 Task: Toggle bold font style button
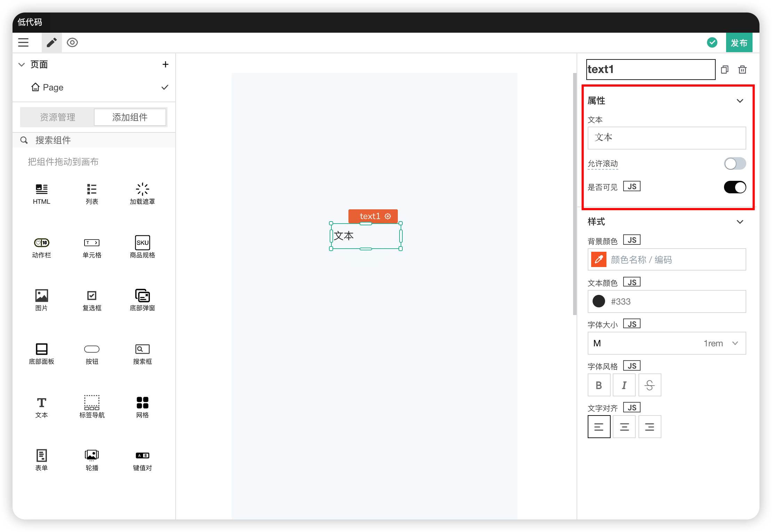click(599, 385)
